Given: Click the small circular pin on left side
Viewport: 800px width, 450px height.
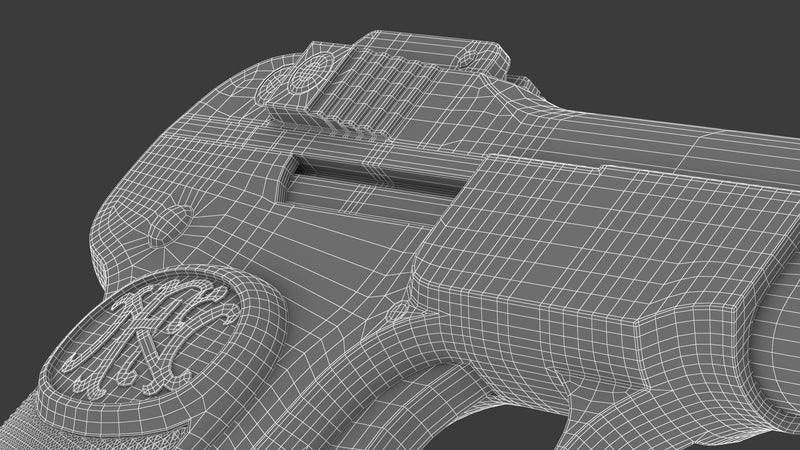Looking at the screenshot, I should click(180, 219).
